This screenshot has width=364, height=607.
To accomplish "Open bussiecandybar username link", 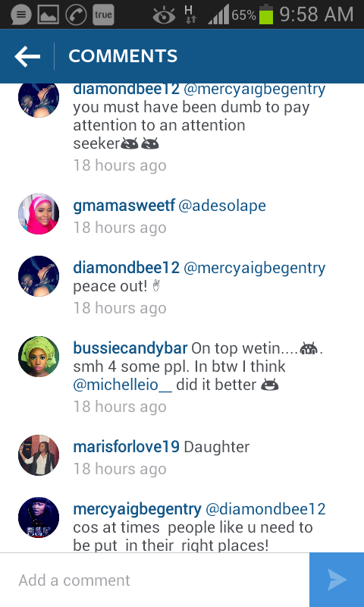I will tap(130, 348).
